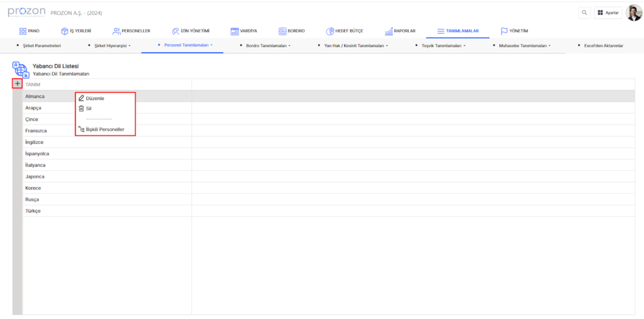Image resolution: width=644 pixels, height=319 pixels.
Task: Open the Excel'den Aktarımlar link
Action: click(603, 46)
